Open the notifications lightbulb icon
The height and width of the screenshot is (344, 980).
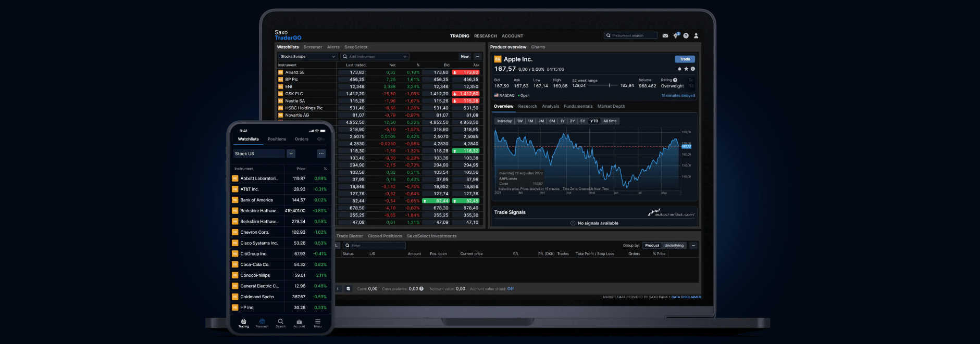coord(676,35)
